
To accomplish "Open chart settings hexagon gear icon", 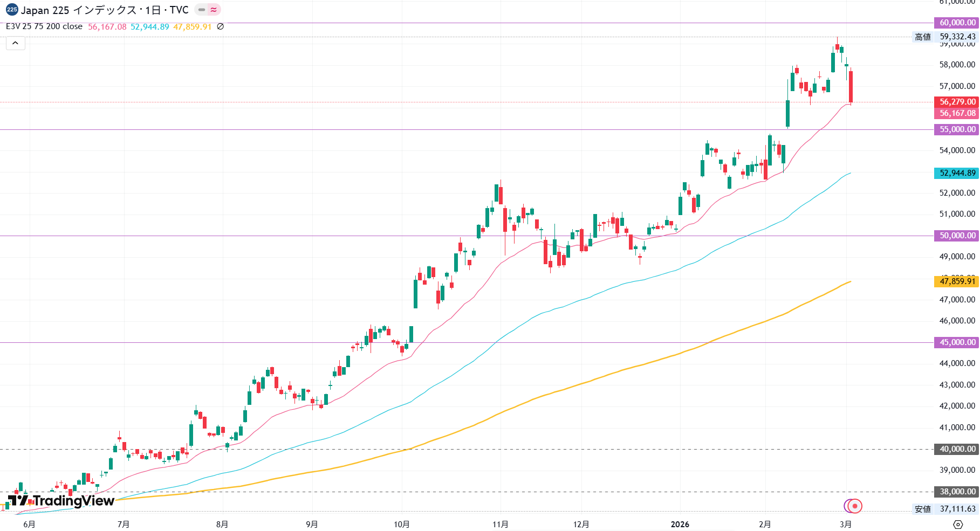I will tap(958, 525).
